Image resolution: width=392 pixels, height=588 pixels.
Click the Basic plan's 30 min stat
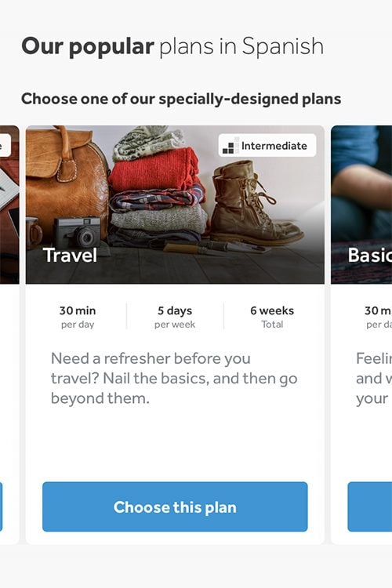click(x=378, y=317)
